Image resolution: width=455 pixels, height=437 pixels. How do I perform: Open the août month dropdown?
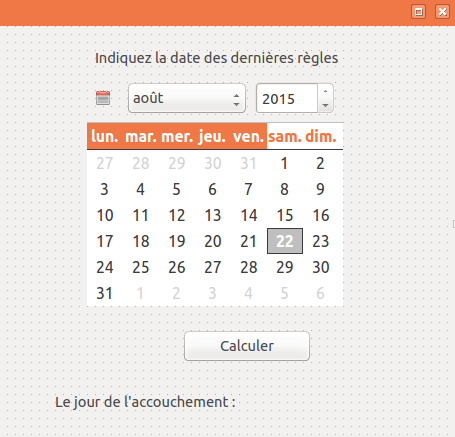point(187,98)
